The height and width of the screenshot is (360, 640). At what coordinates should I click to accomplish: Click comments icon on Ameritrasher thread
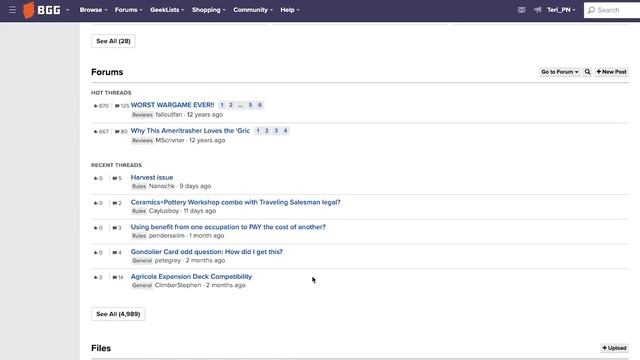point(117,131)
